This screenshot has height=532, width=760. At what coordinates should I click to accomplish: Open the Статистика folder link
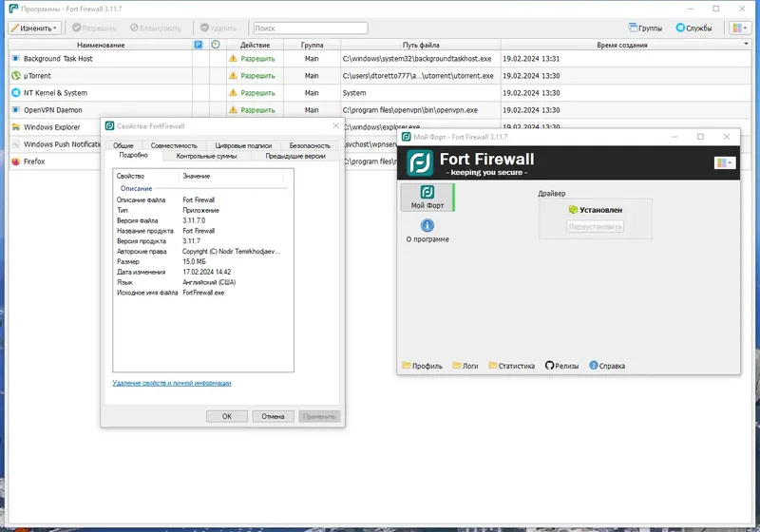(512, 366)
